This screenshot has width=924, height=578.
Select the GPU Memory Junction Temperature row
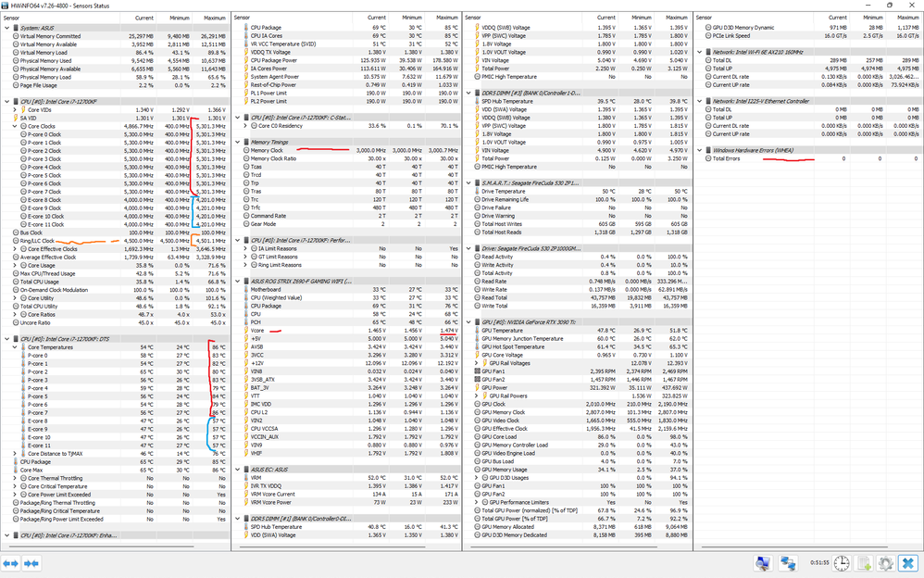pyautogui.click(x=579, y=338)
